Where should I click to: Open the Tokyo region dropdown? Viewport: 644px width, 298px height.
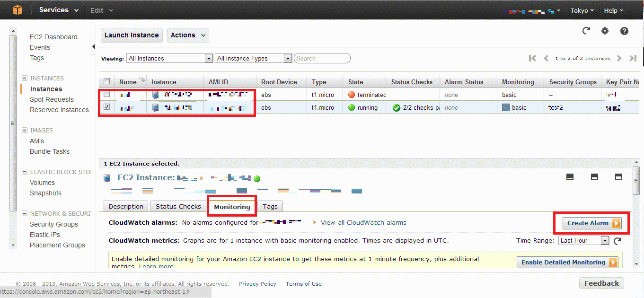tap(583, 10)
